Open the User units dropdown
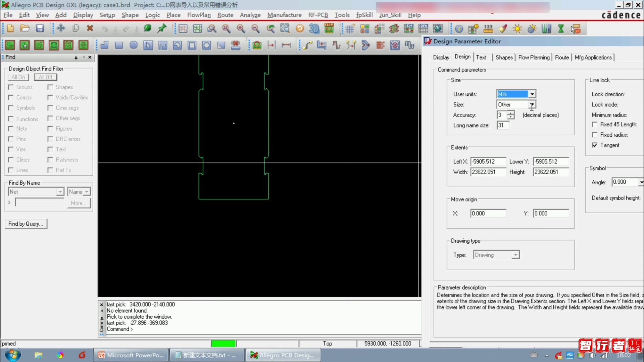The height and width of the screenshot is (362, 644). coord(532,94)
